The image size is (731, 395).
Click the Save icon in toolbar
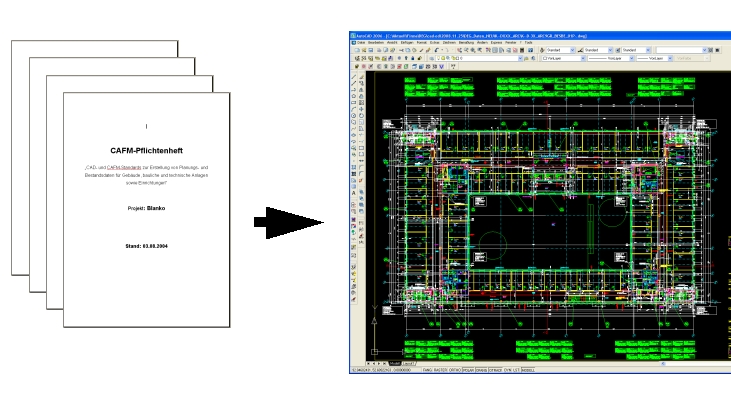[x=371, y=50]
